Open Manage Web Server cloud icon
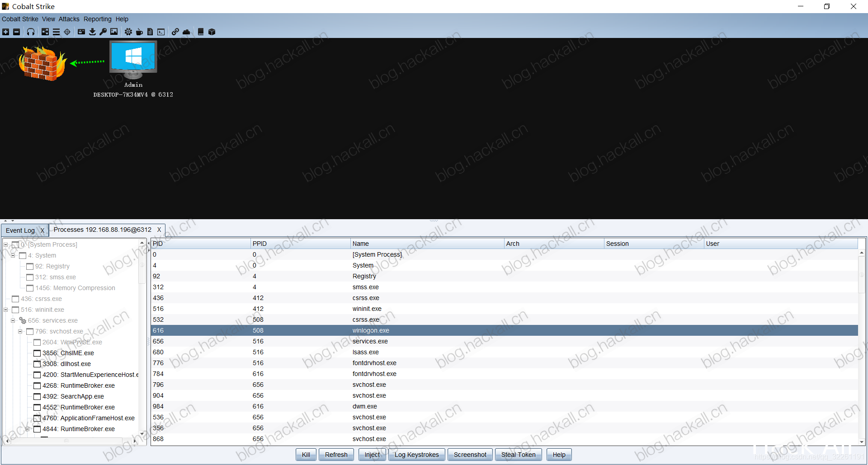Image resolution: width=868 pixels, height=465 pixels. click(x=186, y=32)
